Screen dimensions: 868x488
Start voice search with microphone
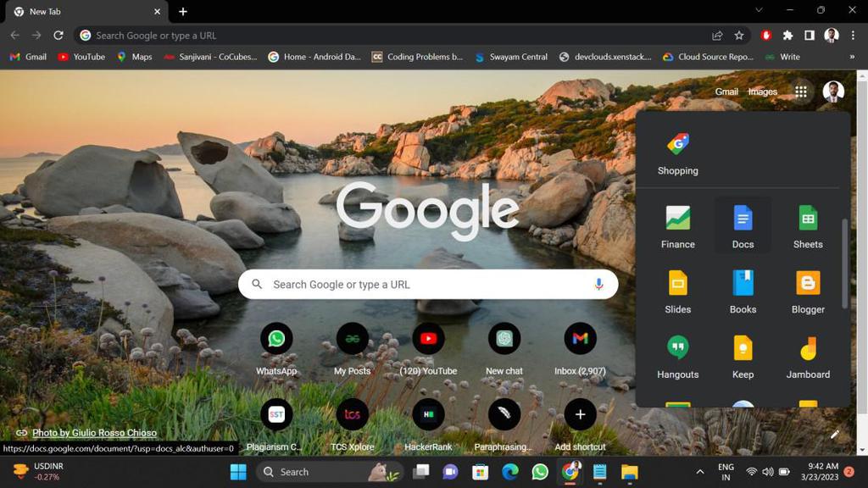click(x=598, y=285)
